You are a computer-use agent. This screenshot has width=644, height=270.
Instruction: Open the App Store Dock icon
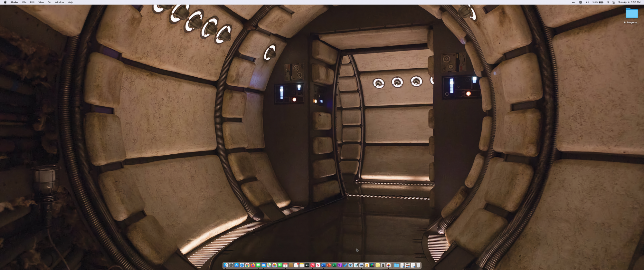point(236,265)
